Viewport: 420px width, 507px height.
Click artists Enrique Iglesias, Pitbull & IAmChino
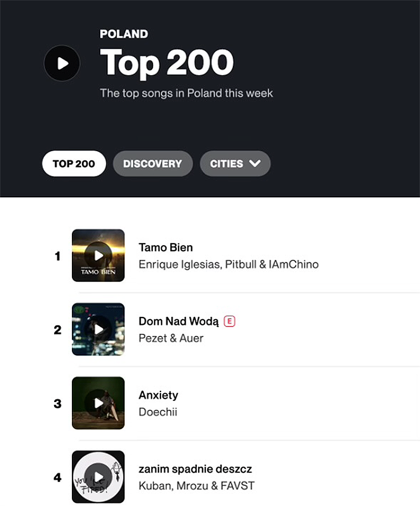coord(228,265)
